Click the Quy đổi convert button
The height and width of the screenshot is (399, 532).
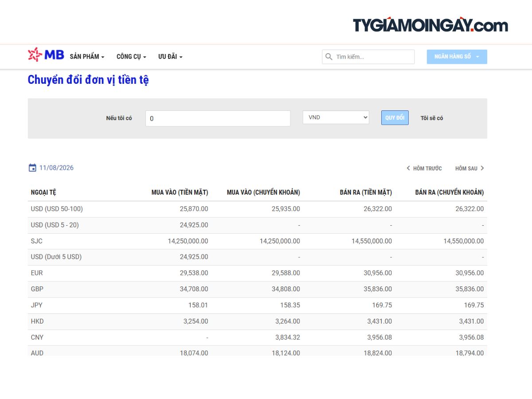click(395, 117)
